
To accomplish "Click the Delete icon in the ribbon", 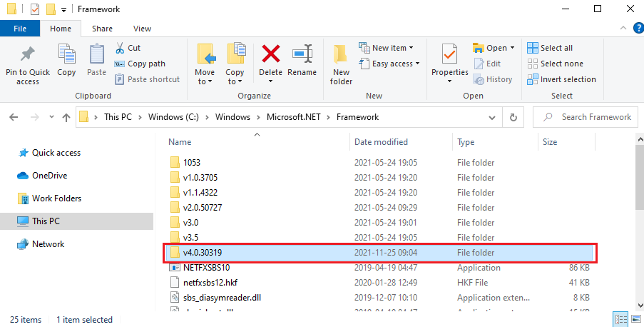I will coord(270,55).
